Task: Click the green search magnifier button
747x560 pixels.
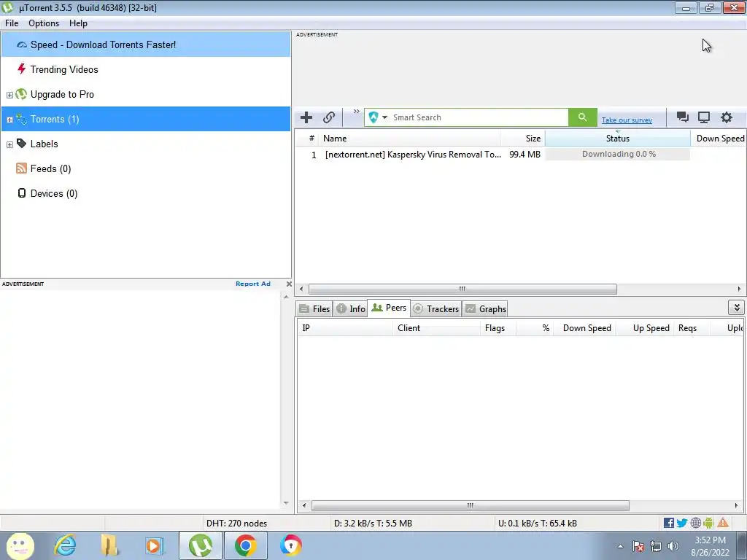Action: [582, 117]
